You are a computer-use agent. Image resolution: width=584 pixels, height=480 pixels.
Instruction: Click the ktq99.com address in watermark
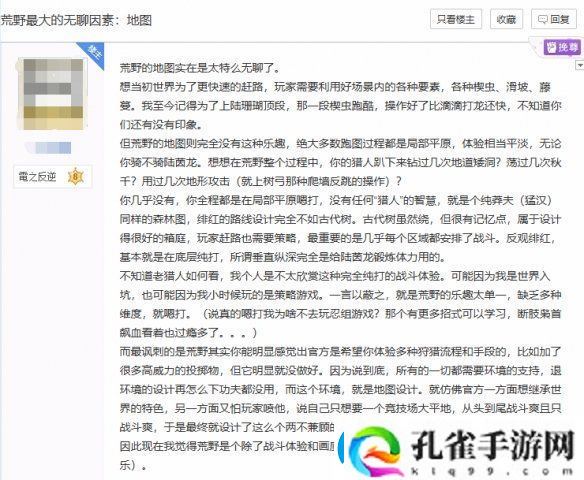point(492,471)
